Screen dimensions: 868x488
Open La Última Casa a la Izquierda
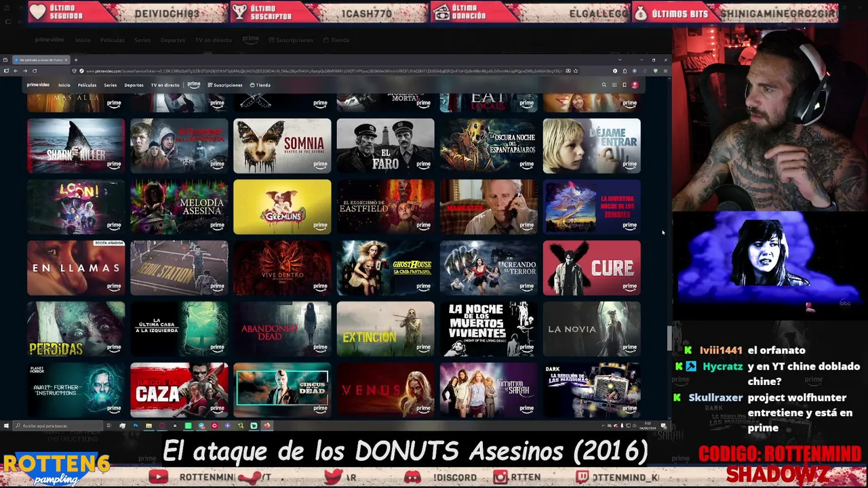click(x=179, y=329)
